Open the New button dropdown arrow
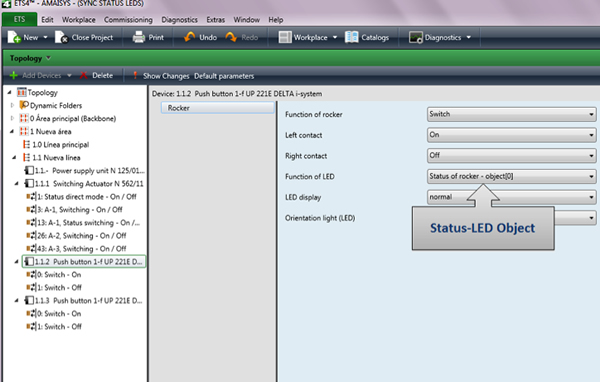 point(45,38)
